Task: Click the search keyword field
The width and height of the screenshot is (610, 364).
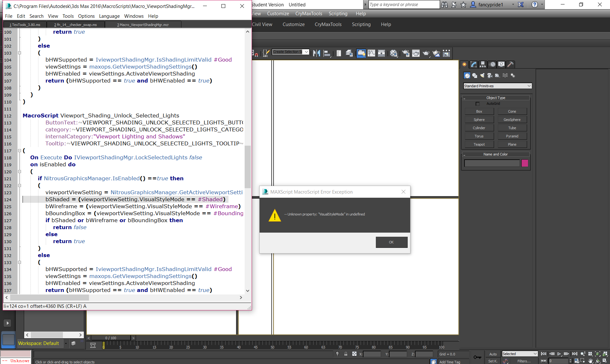Action: (x=403, y=4)
